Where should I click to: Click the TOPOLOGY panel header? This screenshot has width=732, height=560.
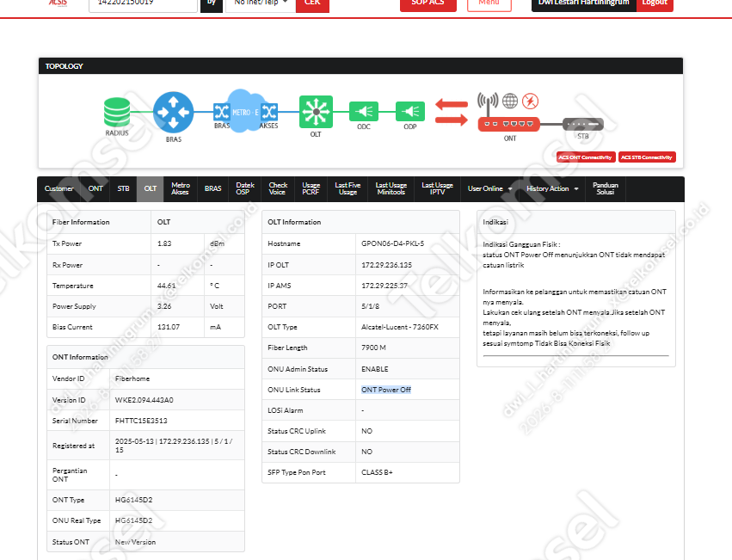tap(360, 66)
